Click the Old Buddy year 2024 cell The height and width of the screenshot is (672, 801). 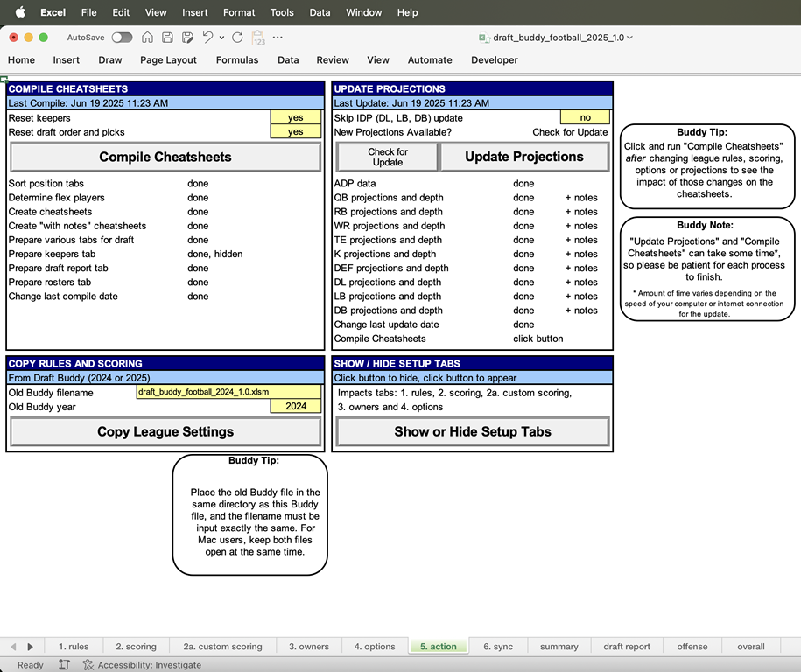click(x=296, y=406)
